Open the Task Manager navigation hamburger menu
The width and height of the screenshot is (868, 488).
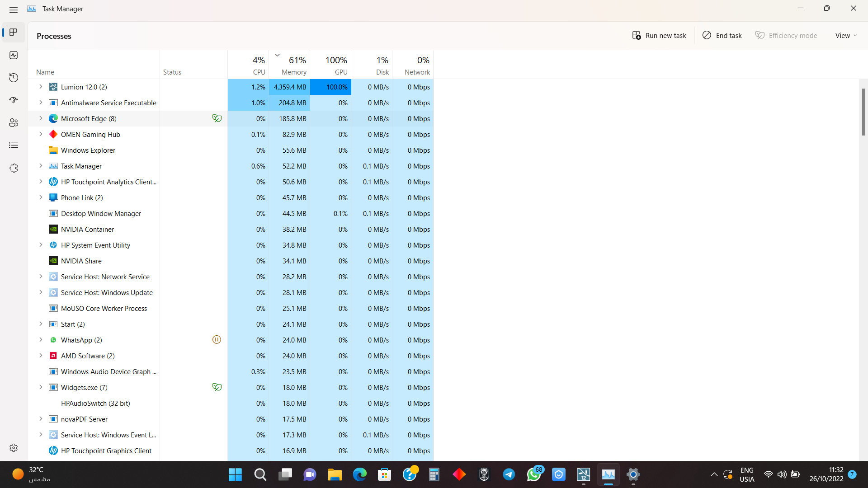pyautogui.click(x=14, y=9)
